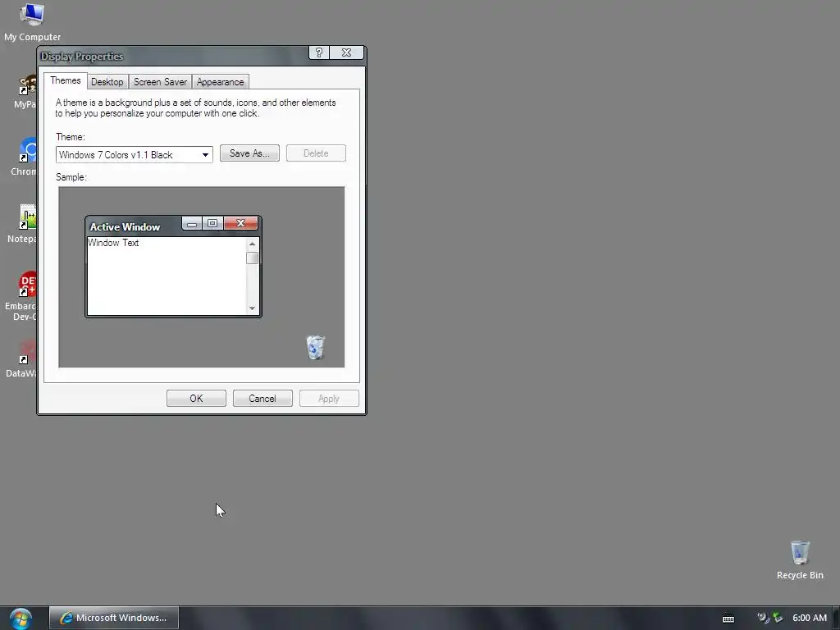Close the Display Properties dialog
840x630 pixels.
(347, 52)
